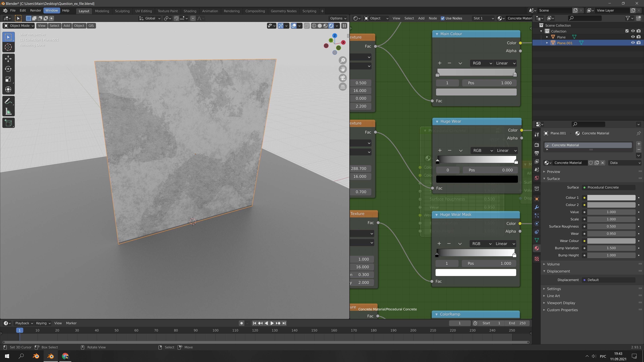Click frame 1 on timeline

coord(19,330)
